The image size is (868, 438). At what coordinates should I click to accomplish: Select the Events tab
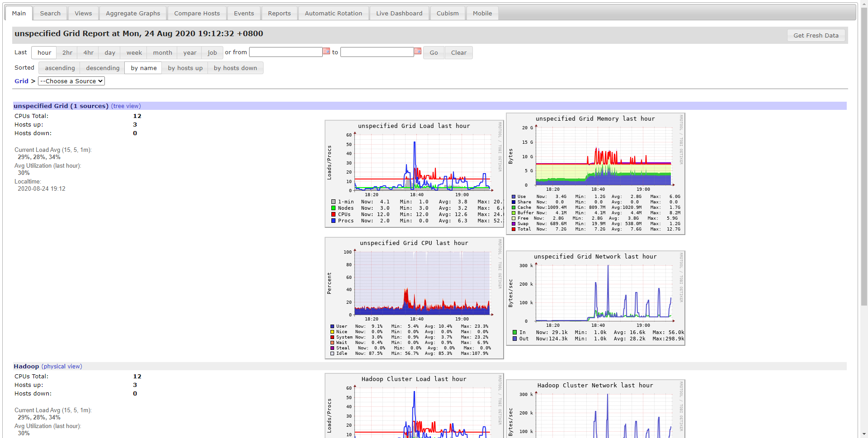(244, 14)
